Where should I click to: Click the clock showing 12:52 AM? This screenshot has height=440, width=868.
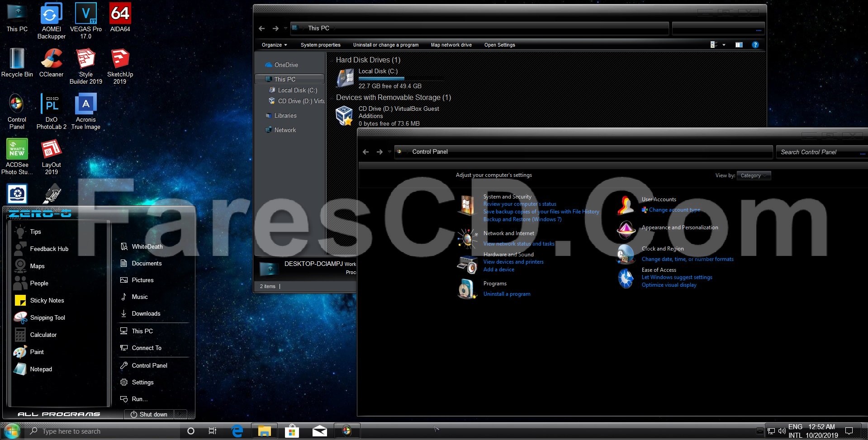coord(821,427)
